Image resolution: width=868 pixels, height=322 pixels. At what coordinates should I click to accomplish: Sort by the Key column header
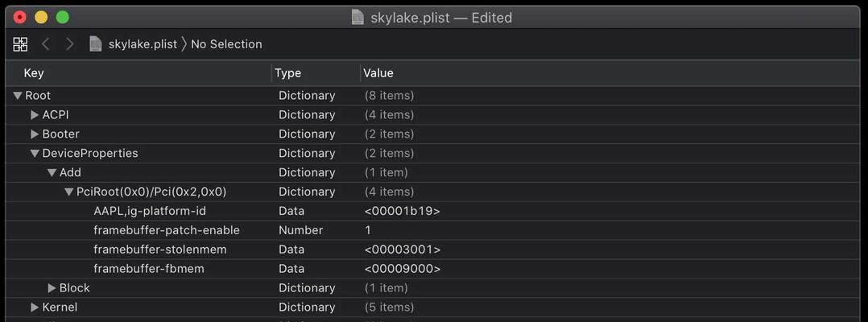pyautogui.click(x=34, y=73)
